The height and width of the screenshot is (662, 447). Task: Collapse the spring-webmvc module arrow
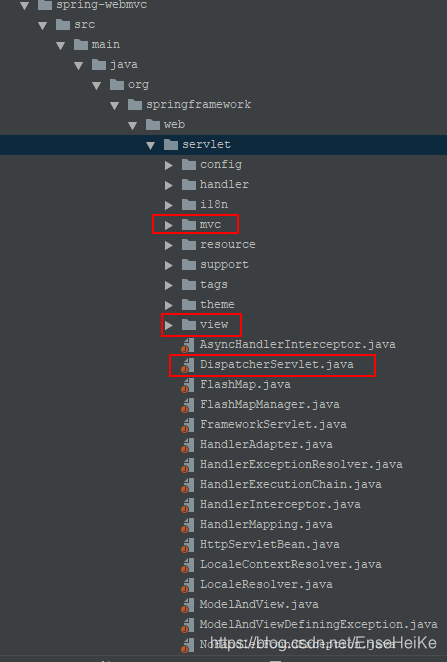point(24,6)
